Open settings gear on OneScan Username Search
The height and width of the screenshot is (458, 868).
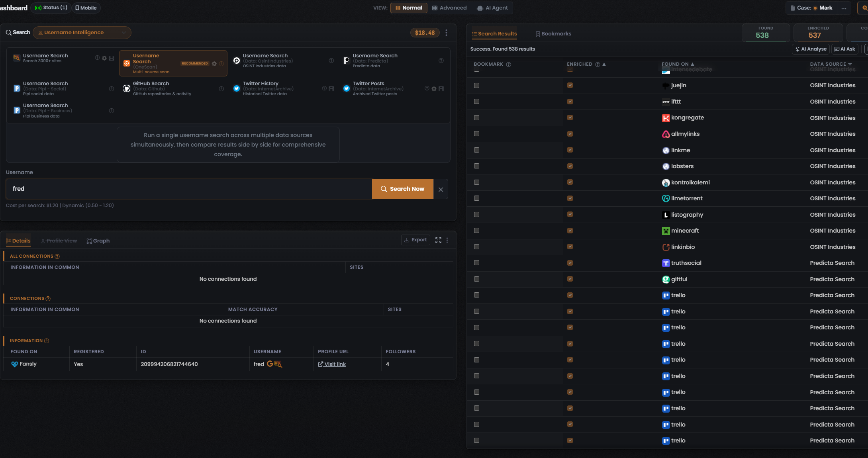214,64
